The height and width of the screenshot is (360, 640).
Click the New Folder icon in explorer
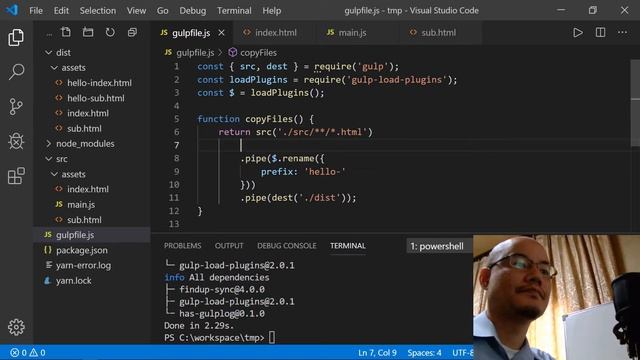[x=88, y=32]
